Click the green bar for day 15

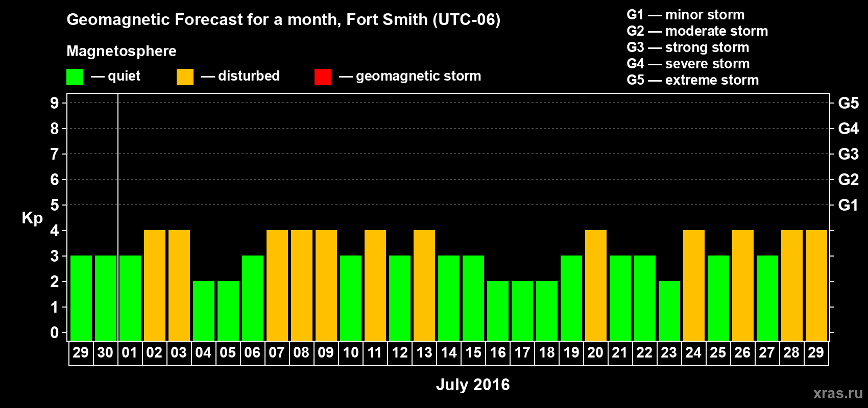pos(473,298)
